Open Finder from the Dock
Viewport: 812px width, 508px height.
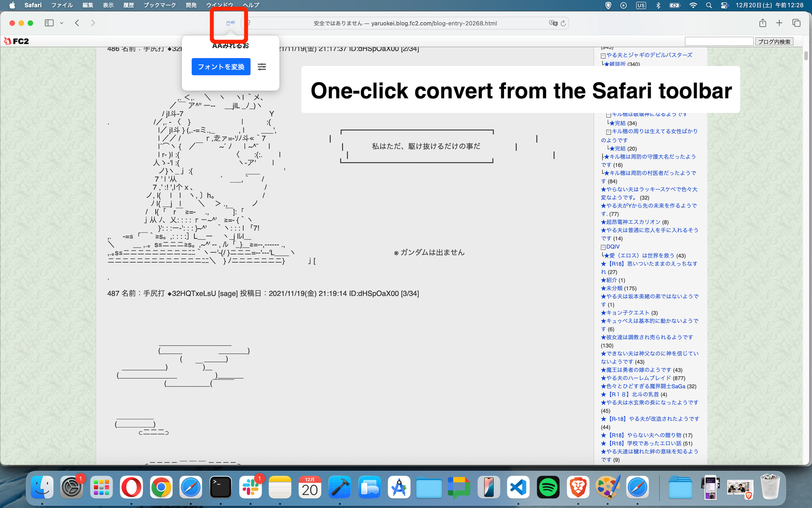(42, 487)
